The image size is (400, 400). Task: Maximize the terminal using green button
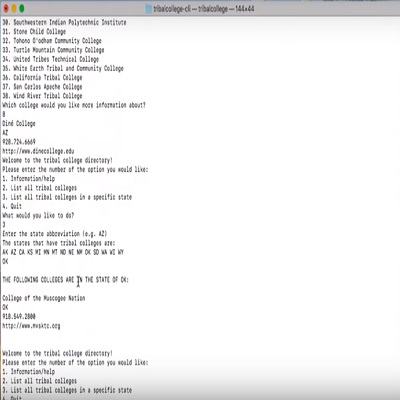(x=22, y=9)
